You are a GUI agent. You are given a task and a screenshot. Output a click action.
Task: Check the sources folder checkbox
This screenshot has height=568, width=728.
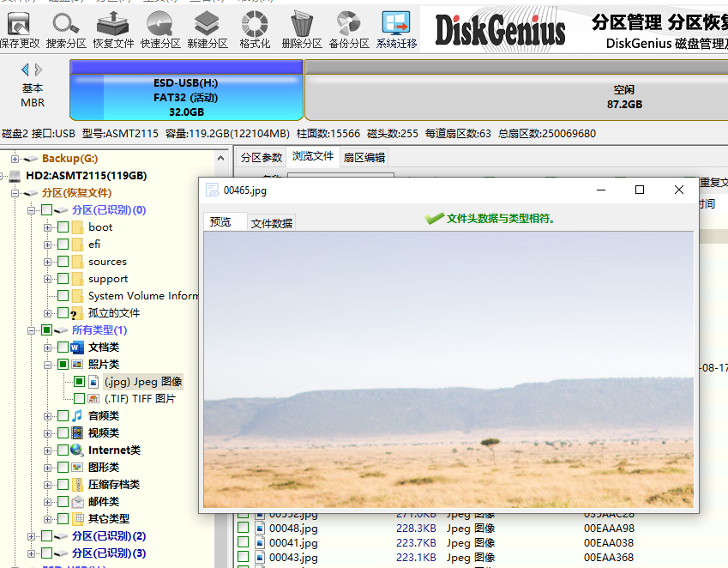click(63, 262)
